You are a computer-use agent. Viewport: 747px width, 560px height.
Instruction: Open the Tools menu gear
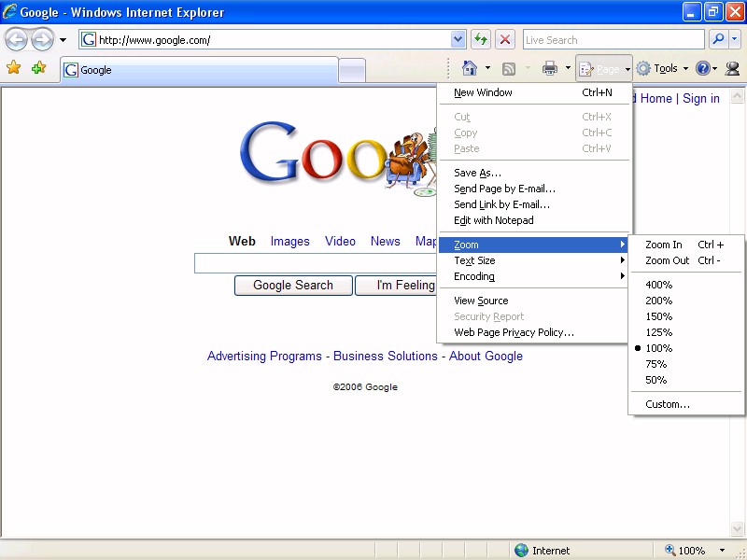[643, 68]
